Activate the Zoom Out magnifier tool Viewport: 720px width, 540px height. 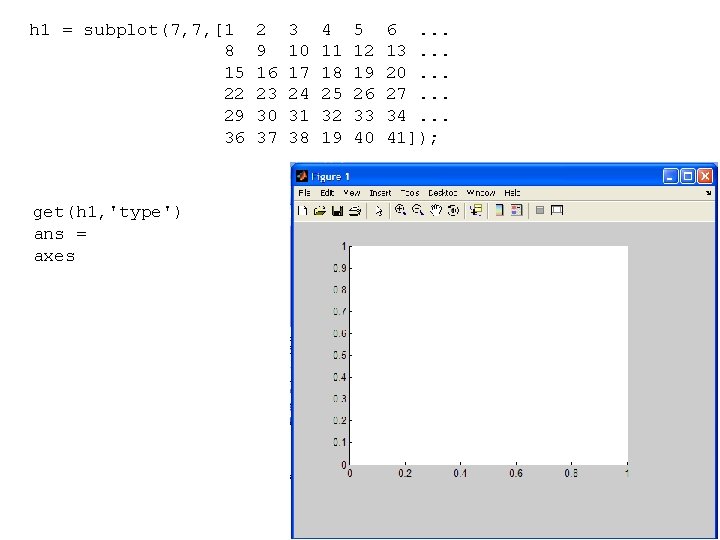point(418,210)
